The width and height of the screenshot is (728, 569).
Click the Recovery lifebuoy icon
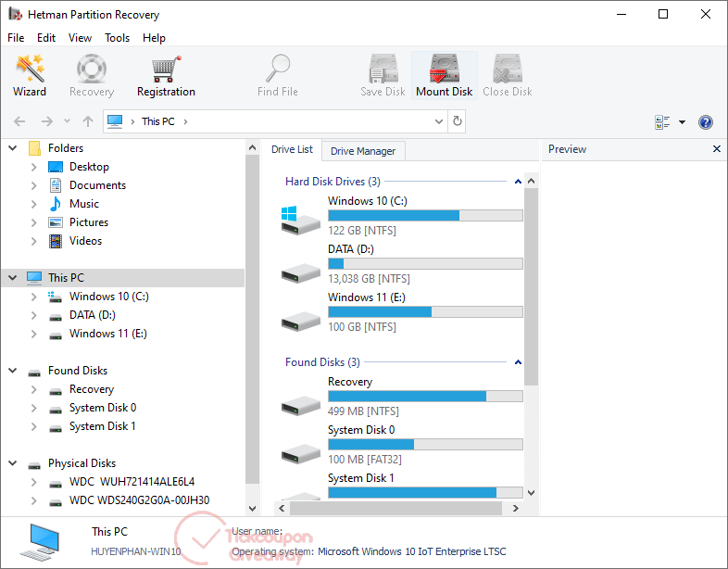[92, 69]
